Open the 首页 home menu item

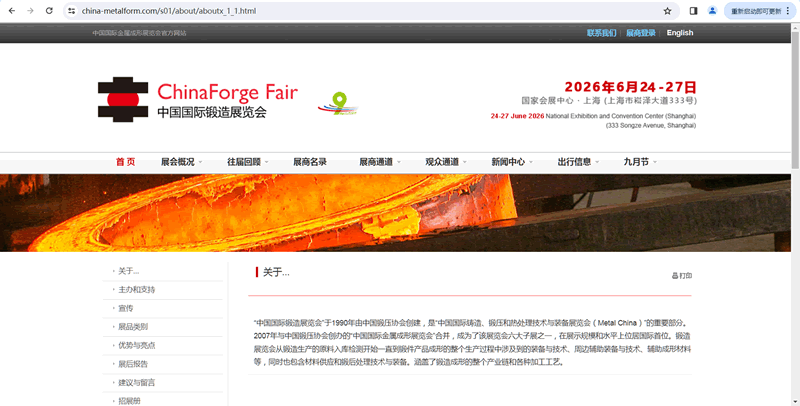(125, 162)
